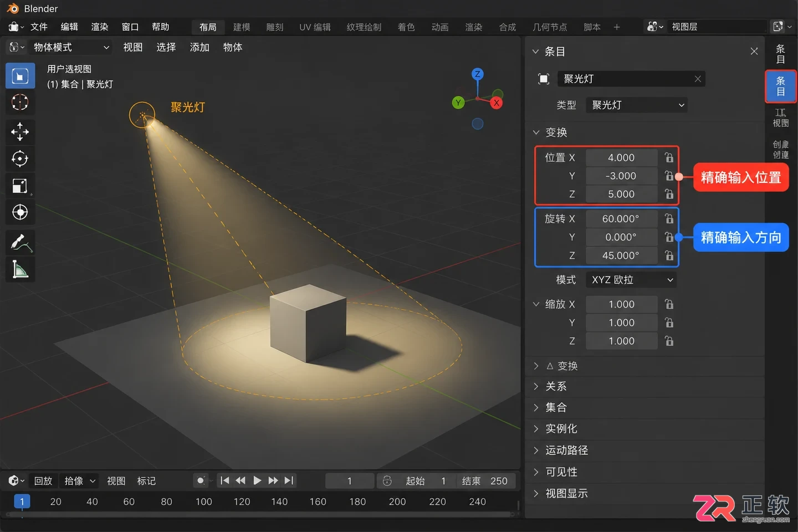Open the XYZ 欧拉 rotation mode dropdown
798x532 pixels.
click(x=631, y=280)
